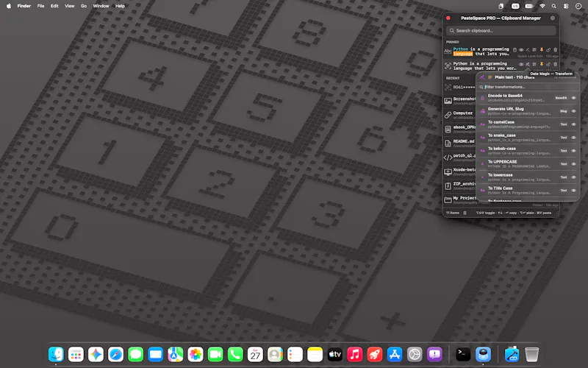Viewport: 588px width, 368px height.
Task: Focus the Filter transformations field
Action: coord(528,87)
